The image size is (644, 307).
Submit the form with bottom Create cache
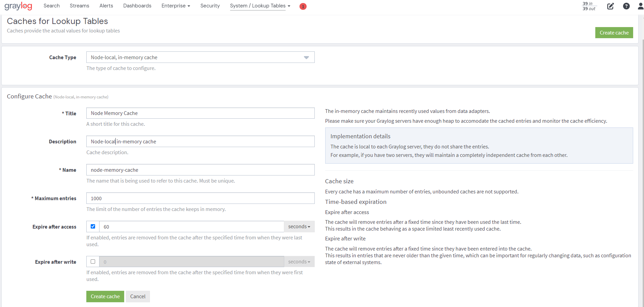[105, 297]
